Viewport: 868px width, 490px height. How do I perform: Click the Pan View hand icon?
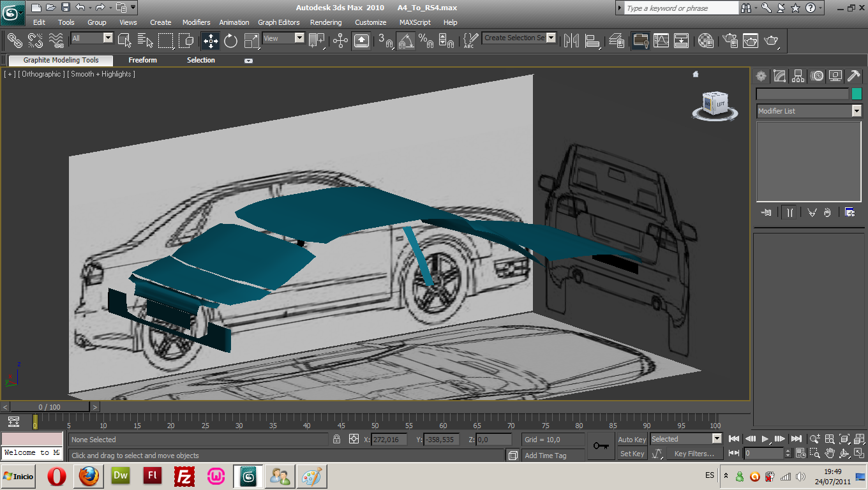point(830,453)
